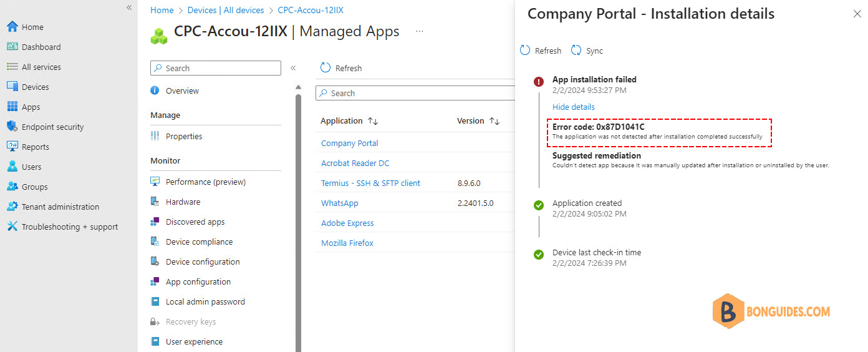
Task: Click Refresh above the Managed Apps list
Action: coord(341,68)
